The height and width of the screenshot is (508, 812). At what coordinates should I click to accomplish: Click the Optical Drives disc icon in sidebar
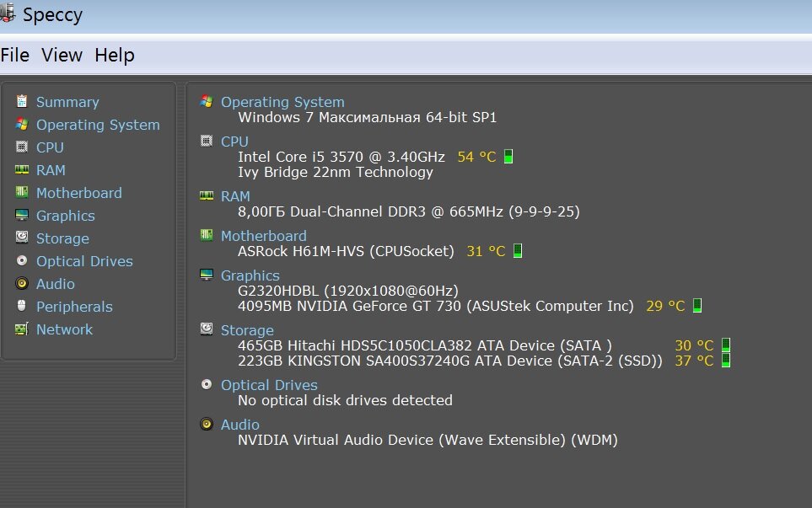tap(22, 260)
